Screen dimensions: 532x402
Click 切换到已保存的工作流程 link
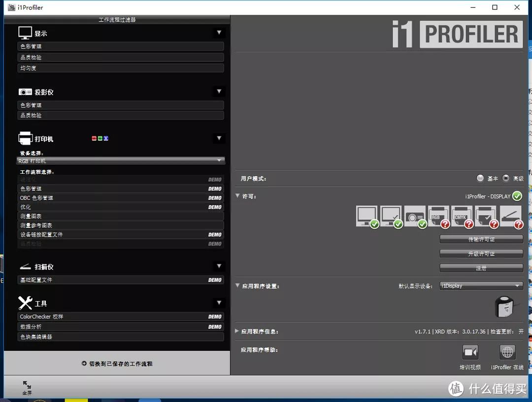(117, 364)
